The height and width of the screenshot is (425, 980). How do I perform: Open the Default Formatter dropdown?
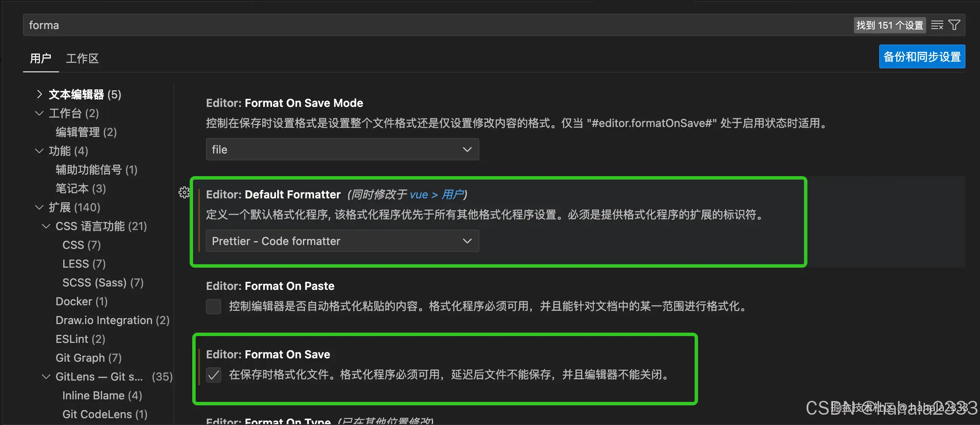(x=342, y=241)
